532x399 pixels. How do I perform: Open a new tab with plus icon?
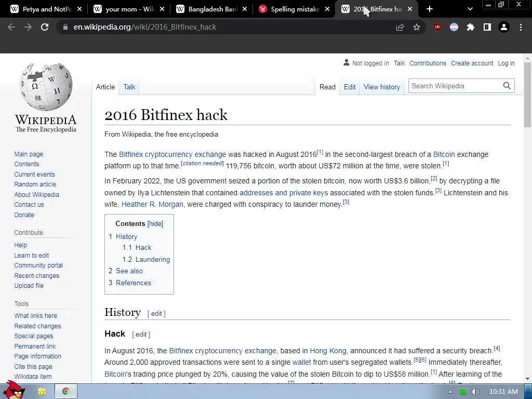[430, 9]
